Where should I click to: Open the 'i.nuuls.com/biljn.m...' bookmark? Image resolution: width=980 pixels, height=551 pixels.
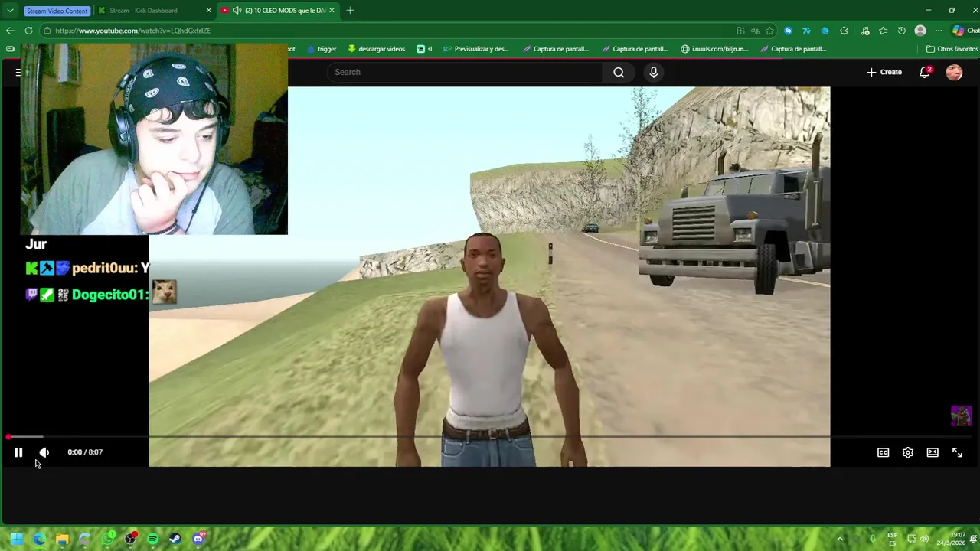click(714, 49)
